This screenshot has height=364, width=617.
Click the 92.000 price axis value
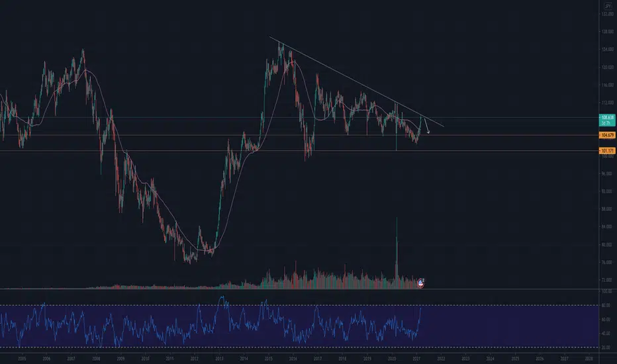tap(607, 191)
